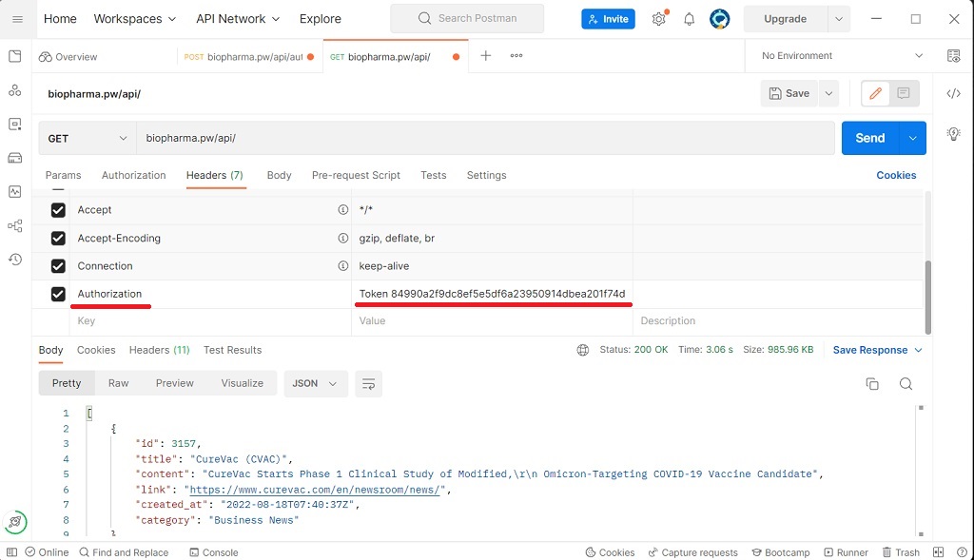
Task: Open Environments icon in left sidebar
Action: pyautogui.click(x=15, y=125)
